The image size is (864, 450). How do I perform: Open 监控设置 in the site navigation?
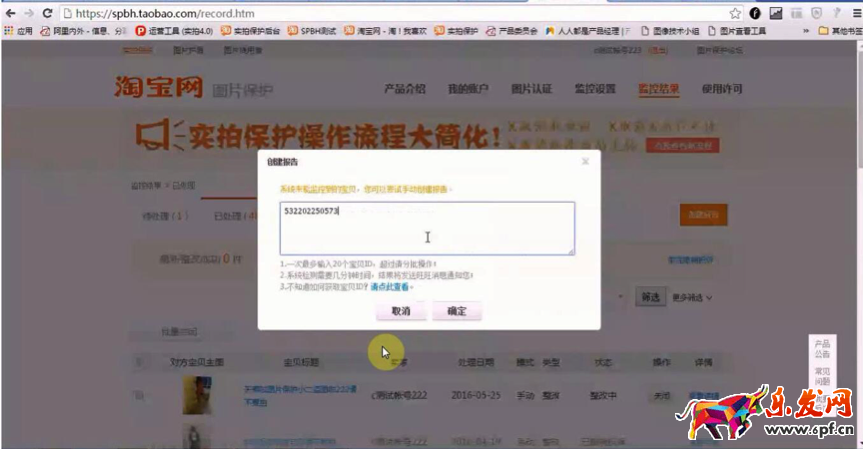pos(595,89)
